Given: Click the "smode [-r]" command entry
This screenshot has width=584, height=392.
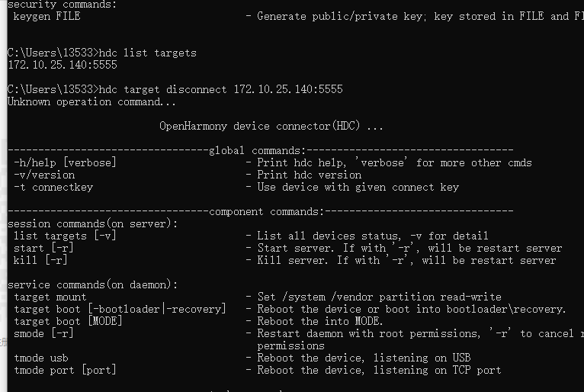Looking at the screenshot, I should click(43, 333).
